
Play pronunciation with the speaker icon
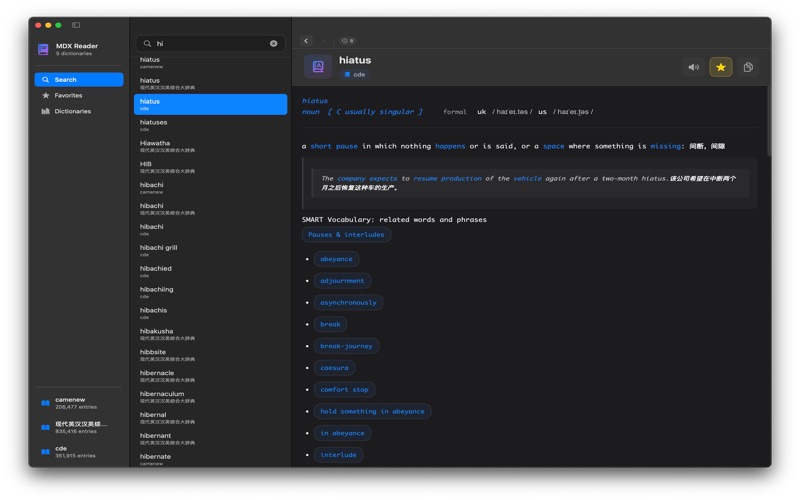point(693,67)
